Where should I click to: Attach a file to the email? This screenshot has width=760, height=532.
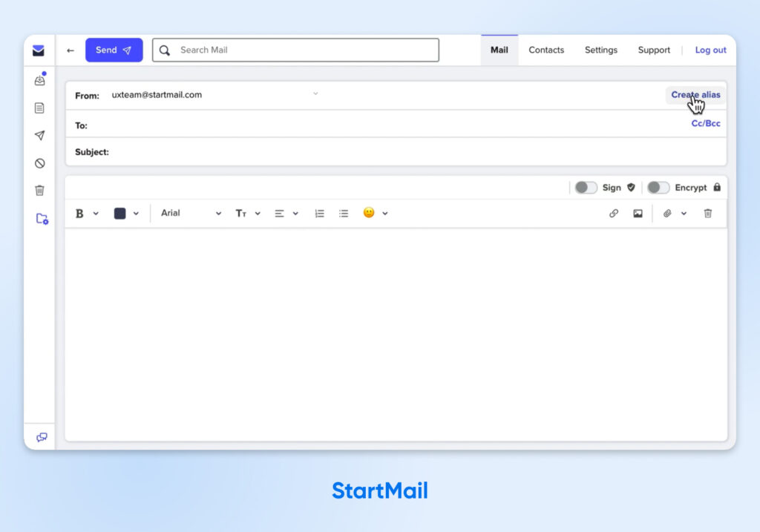(x=666, y=213)
